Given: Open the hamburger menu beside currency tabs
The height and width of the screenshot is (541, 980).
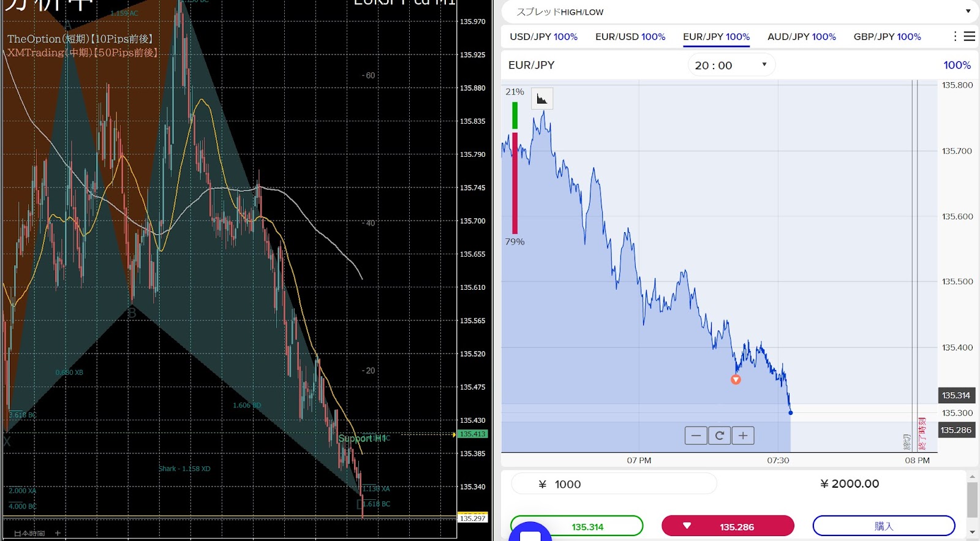Looking at the screenshot, I should (970, 37).
